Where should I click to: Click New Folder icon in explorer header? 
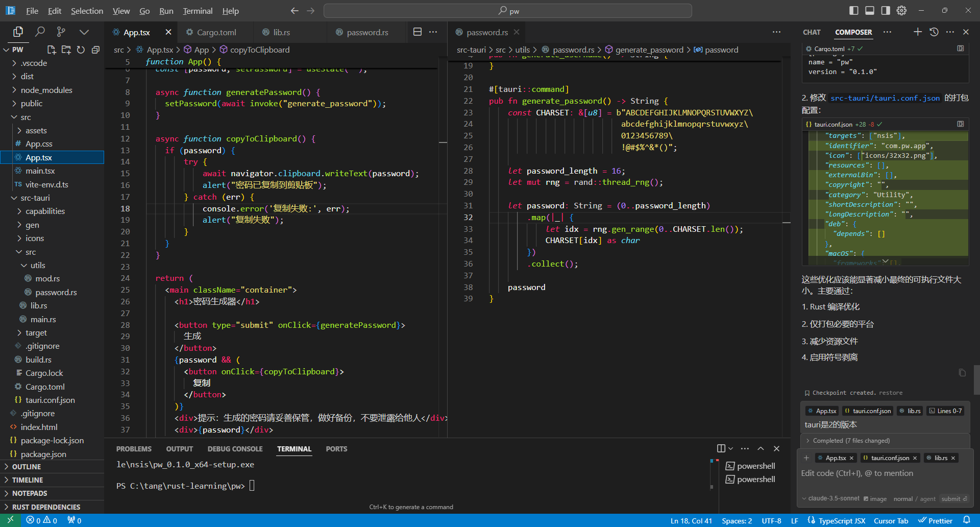(66, 50)
